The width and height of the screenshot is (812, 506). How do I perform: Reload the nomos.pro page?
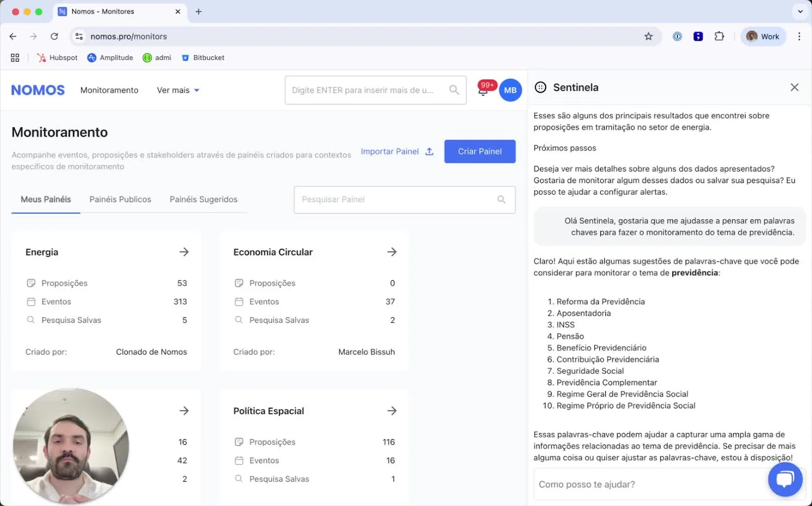pyautogui.click(x=54, y=37)
